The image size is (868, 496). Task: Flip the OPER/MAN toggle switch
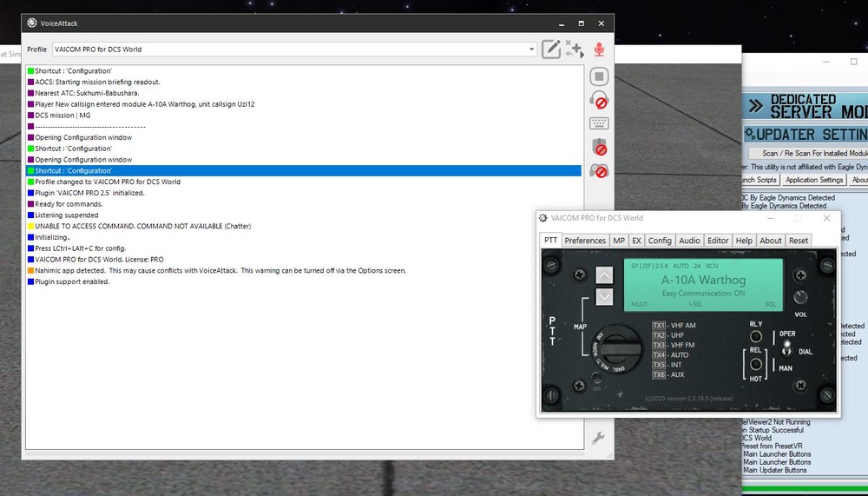click(786, 349)
